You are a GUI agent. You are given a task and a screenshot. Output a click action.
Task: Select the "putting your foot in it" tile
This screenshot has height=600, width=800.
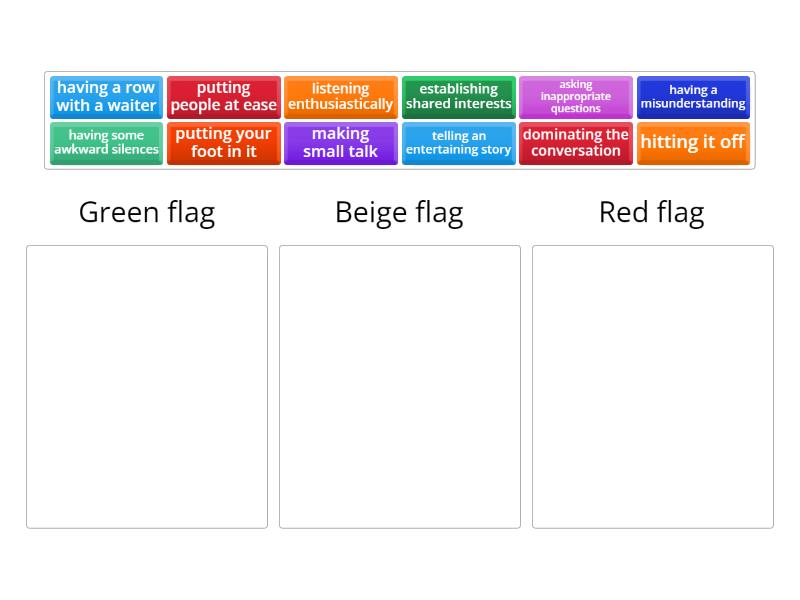223,143
